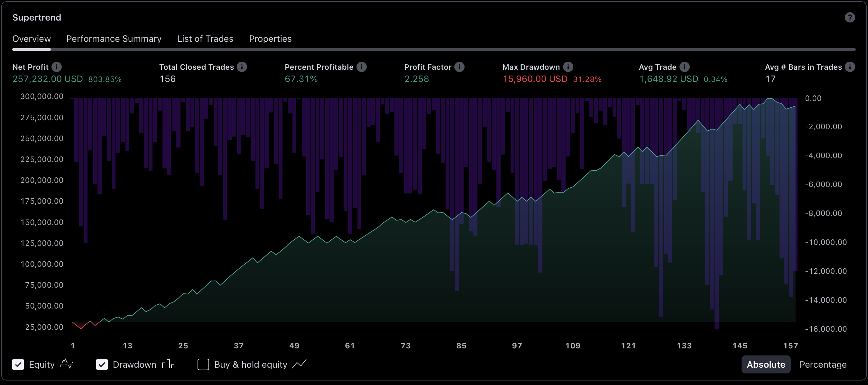Click the 67.31% percent profitable value
The height and width of the screenshot is (385, 868).
[x=301, y=79]
